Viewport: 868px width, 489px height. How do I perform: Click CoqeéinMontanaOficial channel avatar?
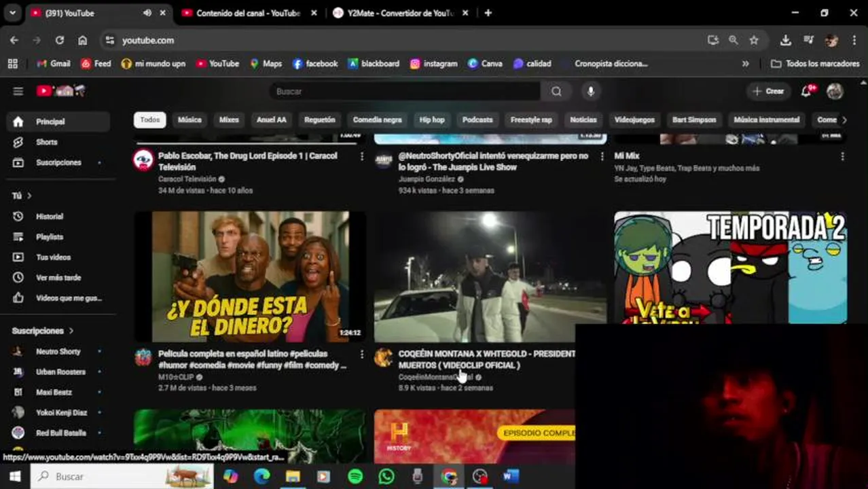(384, 357)
